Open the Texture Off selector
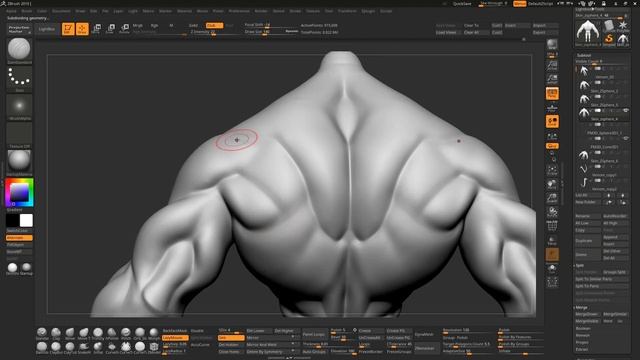640x360 pixels. (x=19, y=135)
